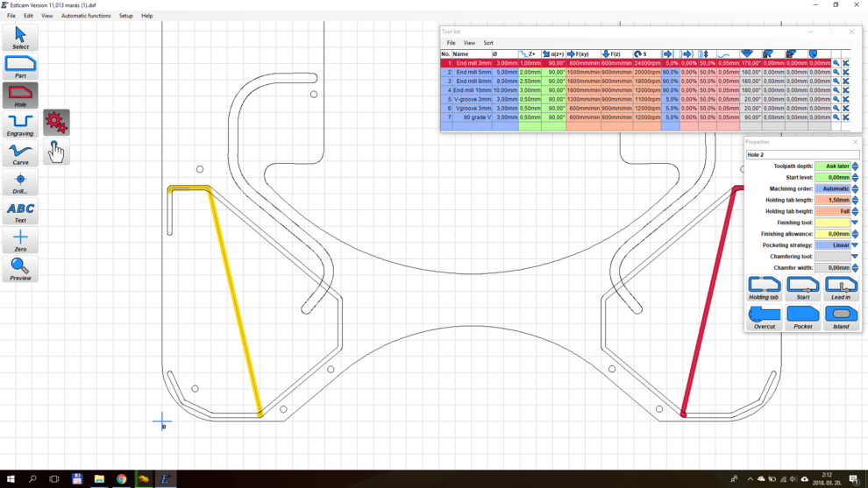This screenshot has width=868, height=488.
Task: Click the Hole 2 name field
Action: pyautogui.click(x=801, y=154)
